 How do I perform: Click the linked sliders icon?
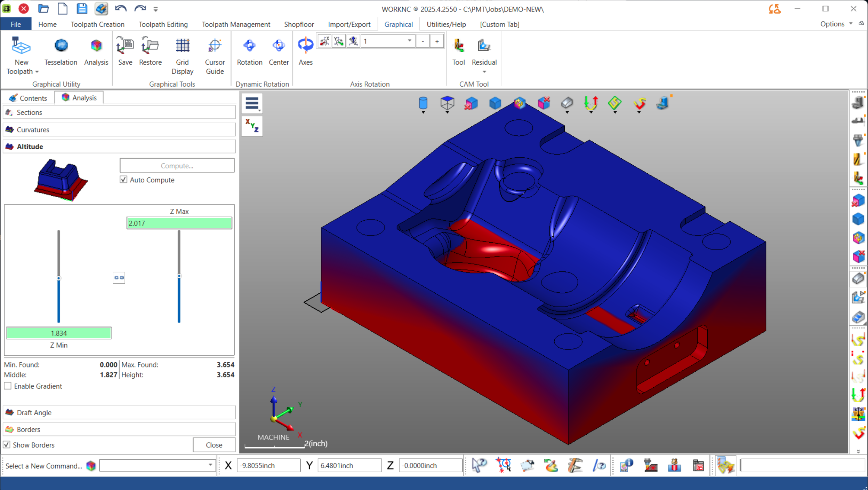click(119, 278)
